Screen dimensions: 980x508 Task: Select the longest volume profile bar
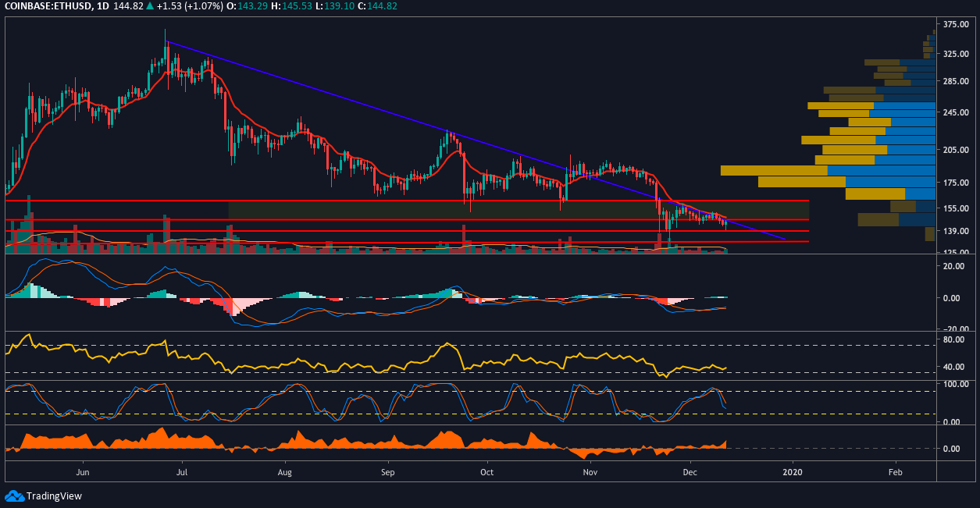828,170
